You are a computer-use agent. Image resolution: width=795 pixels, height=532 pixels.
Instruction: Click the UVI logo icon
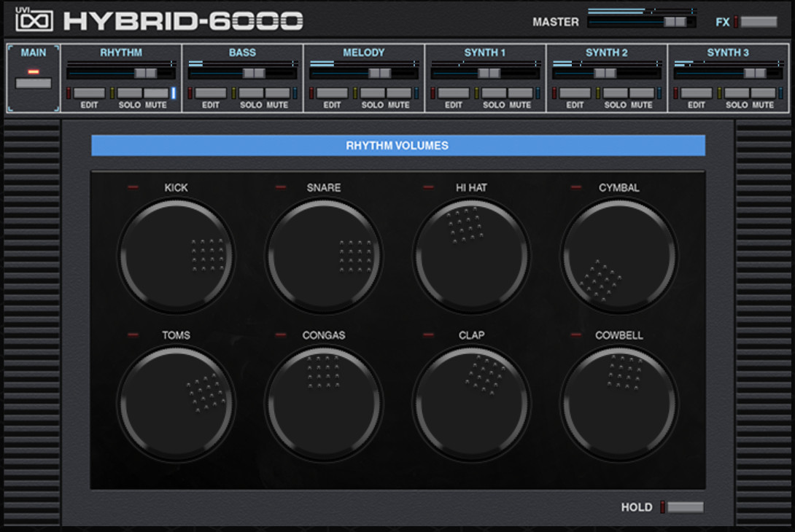click(34, 20)
